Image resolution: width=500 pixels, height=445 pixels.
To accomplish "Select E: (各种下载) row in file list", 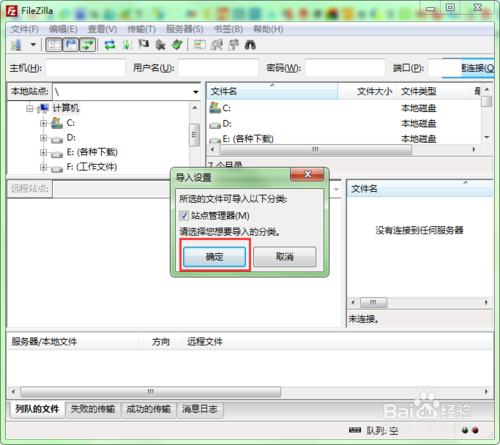I will pos(343,139).
